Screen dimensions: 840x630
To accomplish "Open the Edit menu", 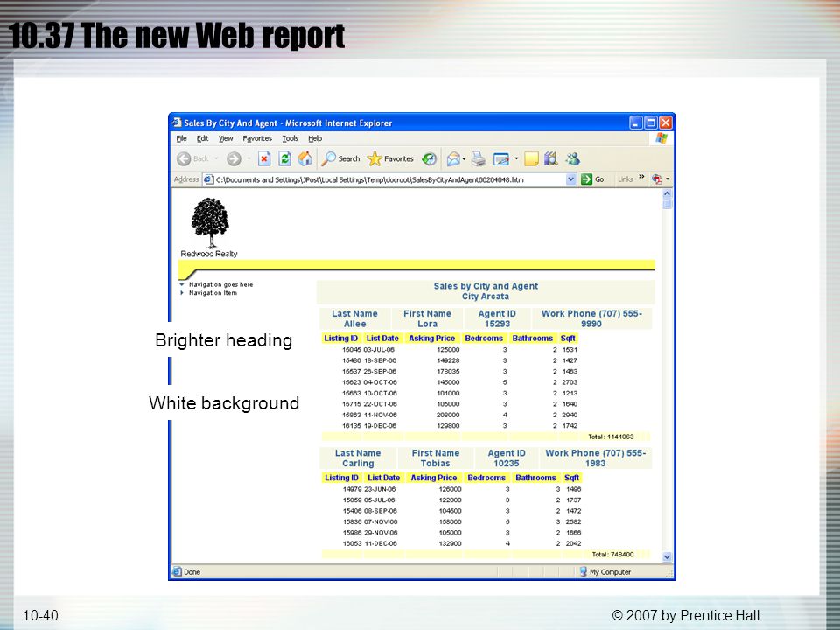I will (x=202, y=138).
